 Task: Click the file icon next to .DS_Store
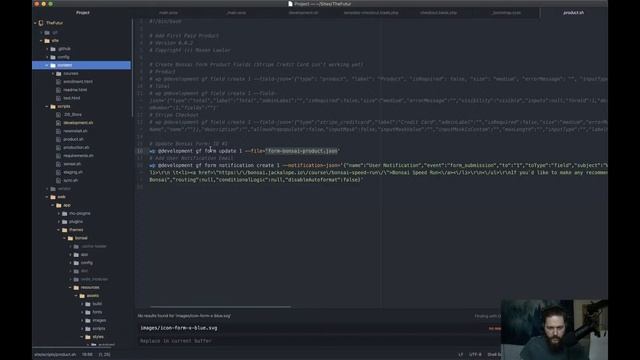58,115
